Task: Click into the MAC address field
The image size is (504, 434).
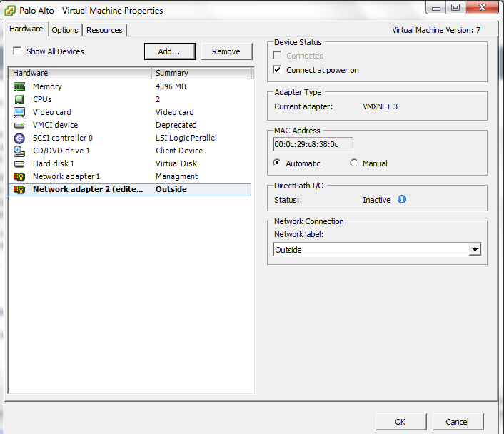Action: pyautogui.click(x=312, y=144)
